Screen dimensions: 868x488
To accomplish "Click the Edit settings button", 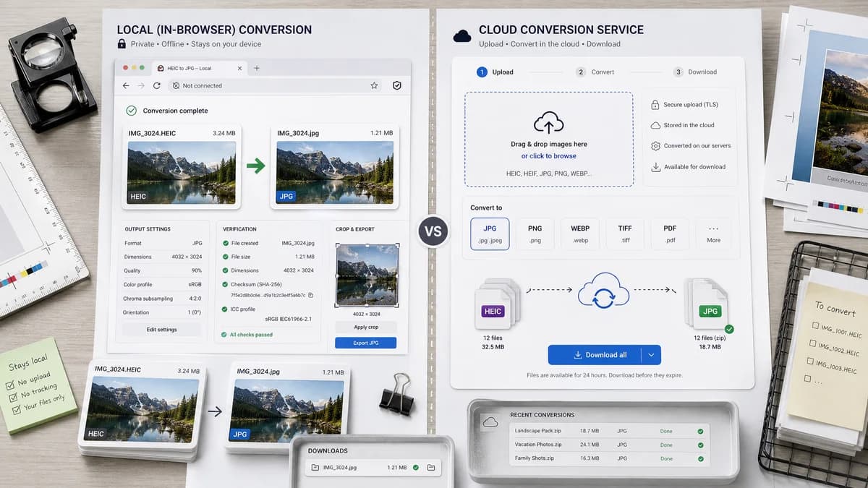I will tap(162, 330).
